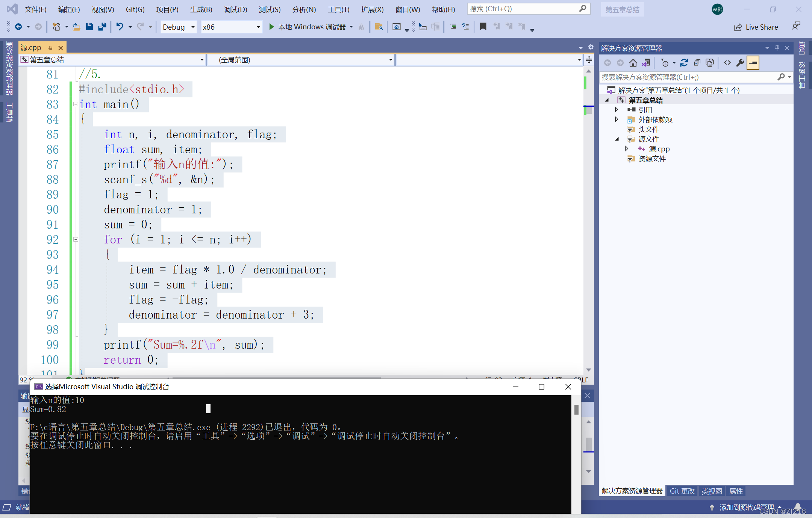Toggle the Preview Selected Items button

(753, 63)
